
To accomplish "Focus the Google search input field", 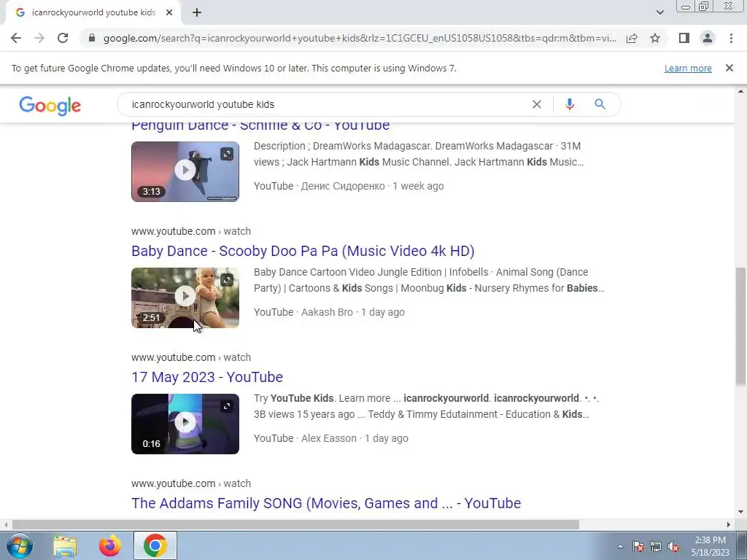I will pos(329,104).
